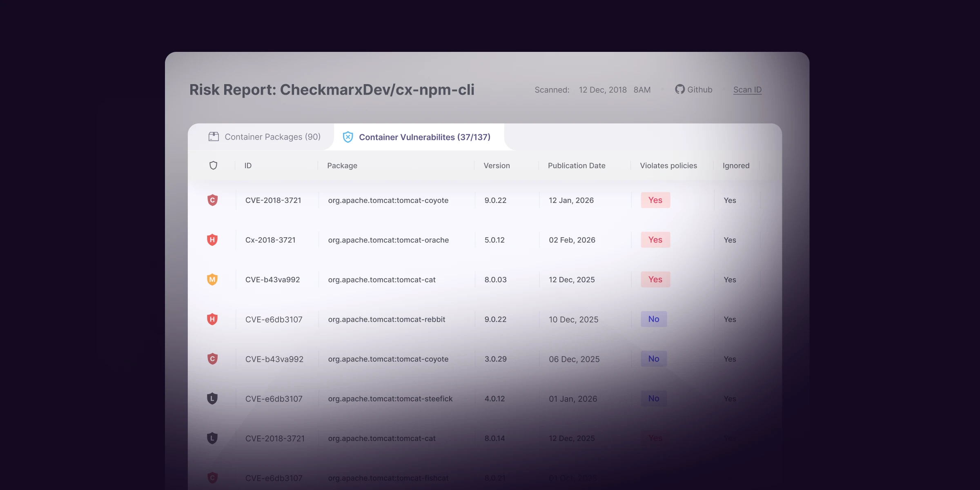Sort by the Publication Date column header
This screenshot has width=980, height=490.
(577, 165)
